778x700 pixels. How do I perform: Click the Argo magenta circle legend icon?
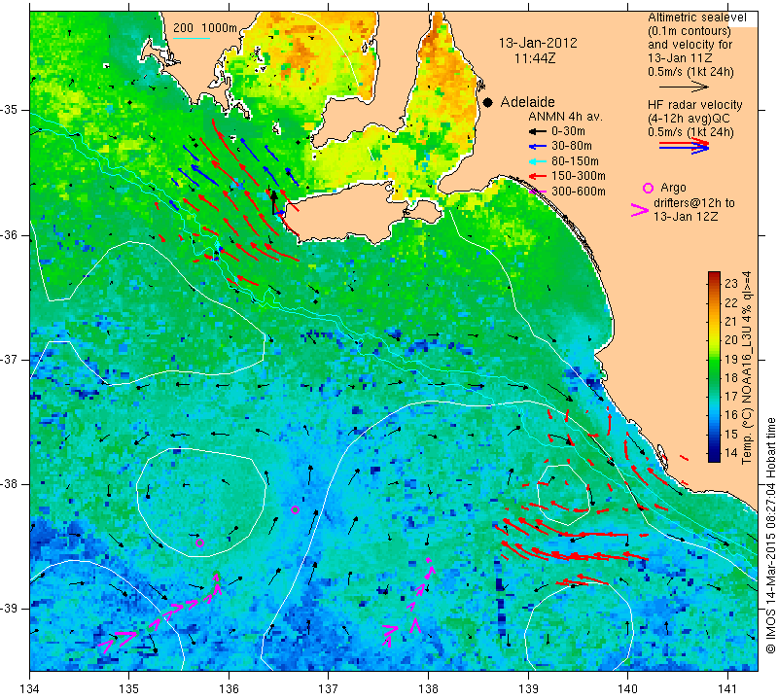tap(648, 188)
